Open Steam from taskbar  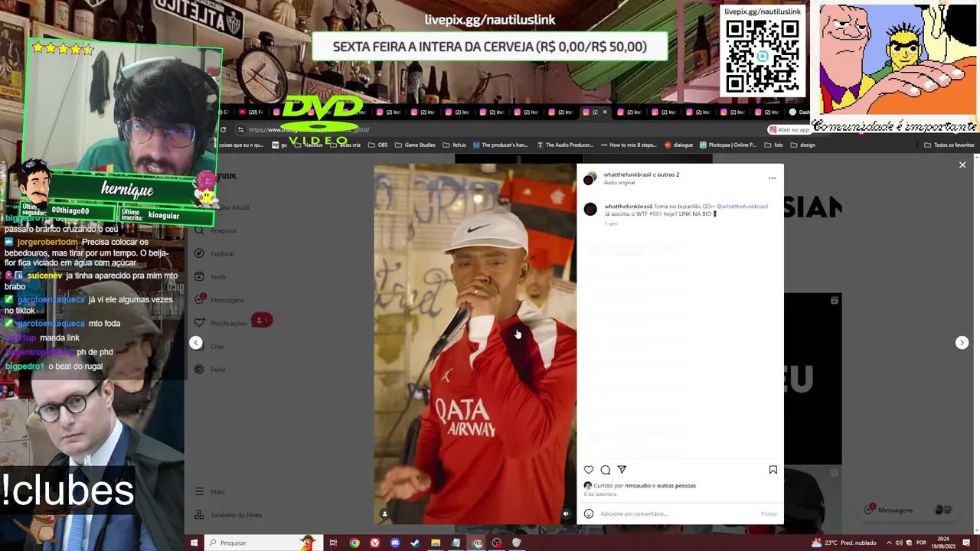pyautogui.click(x=415, y=543)
